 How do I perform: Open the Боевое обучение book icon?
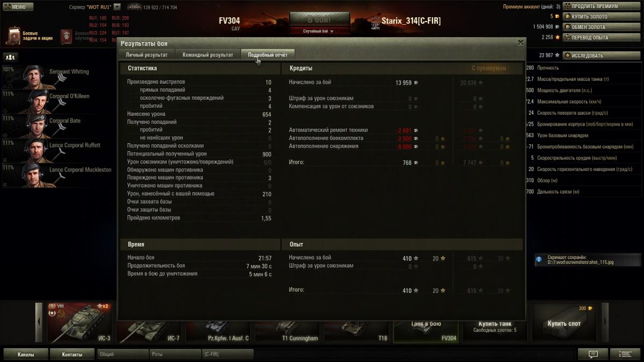[67, 36]
